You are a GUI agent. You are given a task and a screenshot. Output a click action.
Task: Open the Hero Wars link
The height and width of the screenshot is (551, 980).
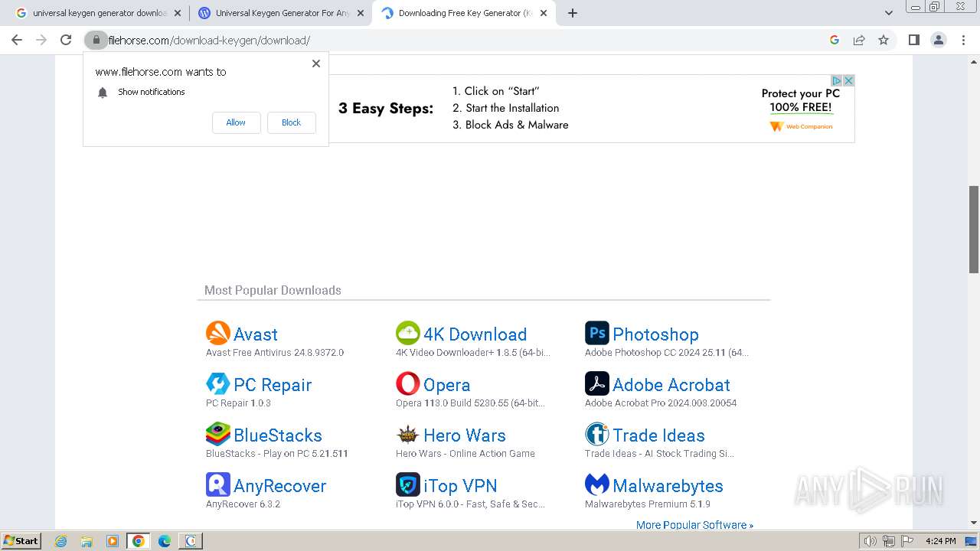465,435
